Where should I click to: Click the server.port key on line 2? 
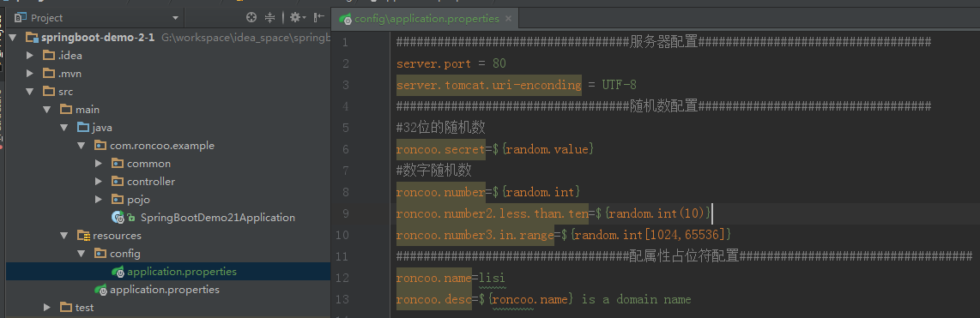point(433,63)
